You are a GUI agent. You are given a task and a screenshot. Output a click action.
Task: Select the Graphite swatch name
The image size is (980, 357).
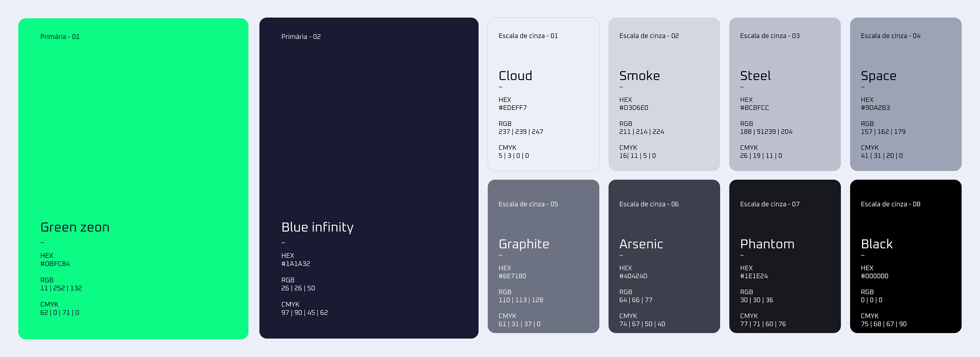[x=524, y=244]
